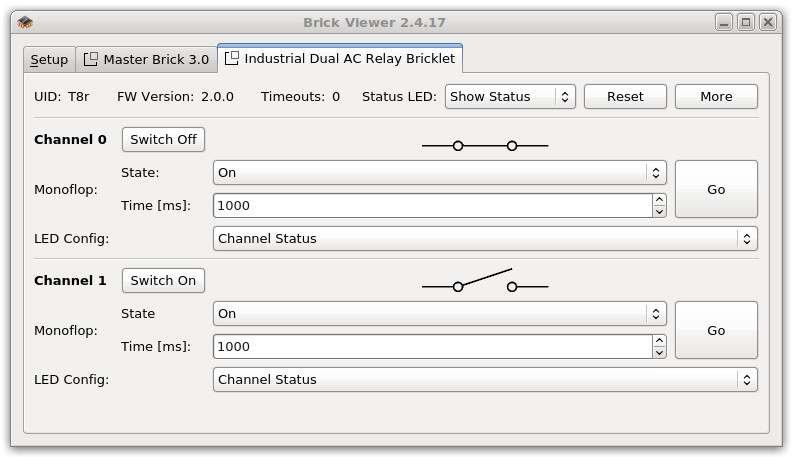Click the open relay symbol for Channel 1

coord(484,281)
